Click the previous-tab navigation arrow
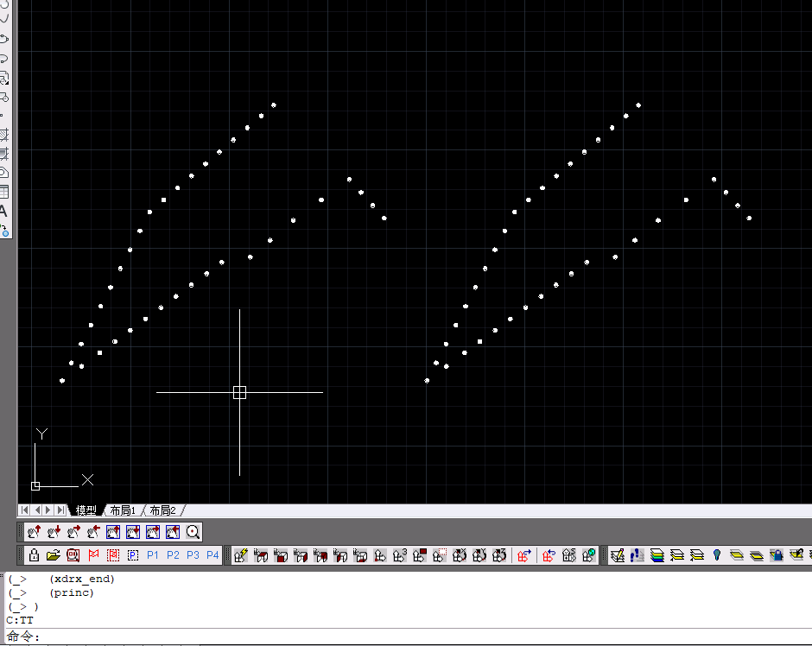 click(36, 510)
